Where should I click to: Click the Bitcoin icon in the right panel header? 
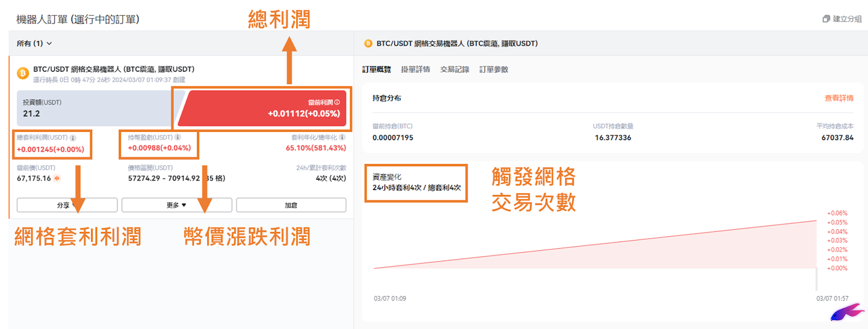pos(368,43)
